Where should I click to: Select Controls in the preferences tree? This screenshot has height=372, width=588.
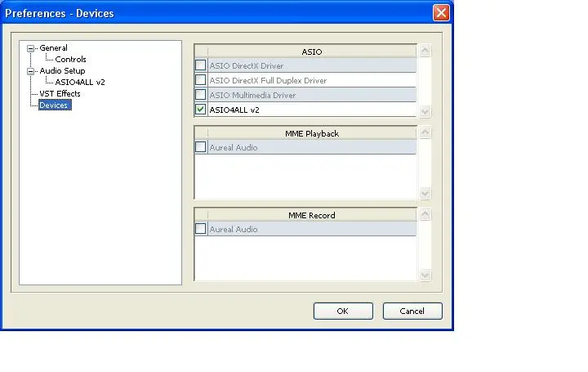[x=70, y=60]
